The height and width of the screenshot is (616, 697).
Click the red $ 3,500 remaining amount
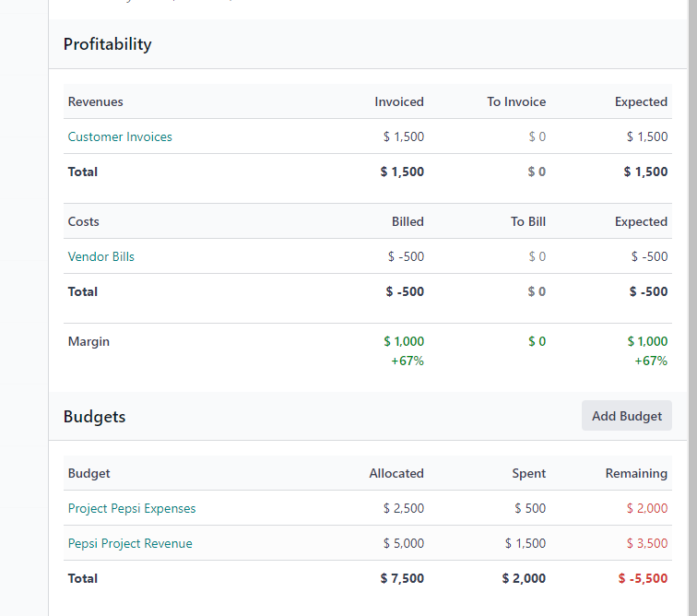[x=647, y=543]
